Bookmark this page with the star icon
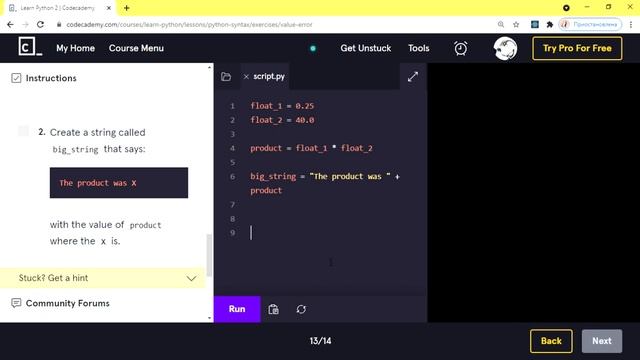 point(516,24)
